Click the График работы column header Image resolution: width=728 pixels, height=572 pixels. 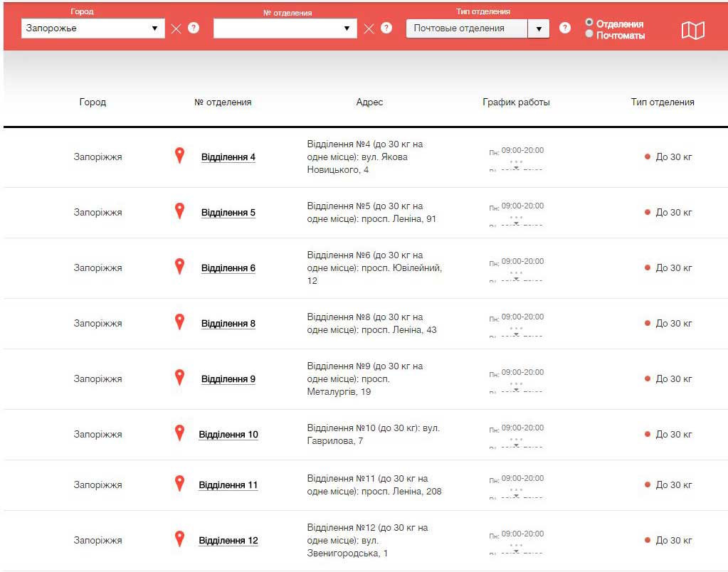coord(516,102)
